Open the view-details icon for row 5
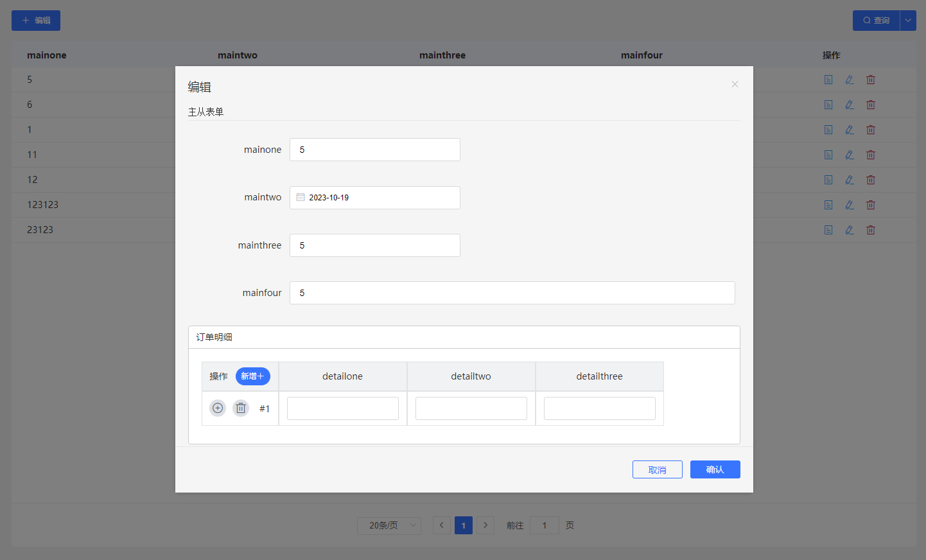This screenshot has height=560, width=926. point(828,80)
